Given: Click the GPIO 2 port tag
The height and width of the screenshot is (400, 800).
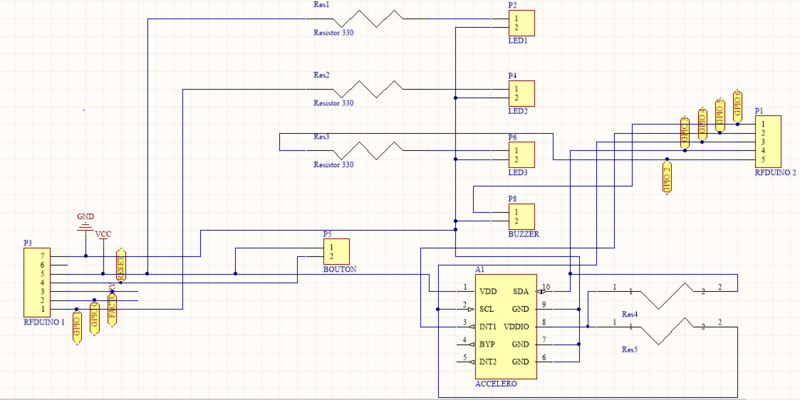Looking at the screenshot, I should 667,177.
